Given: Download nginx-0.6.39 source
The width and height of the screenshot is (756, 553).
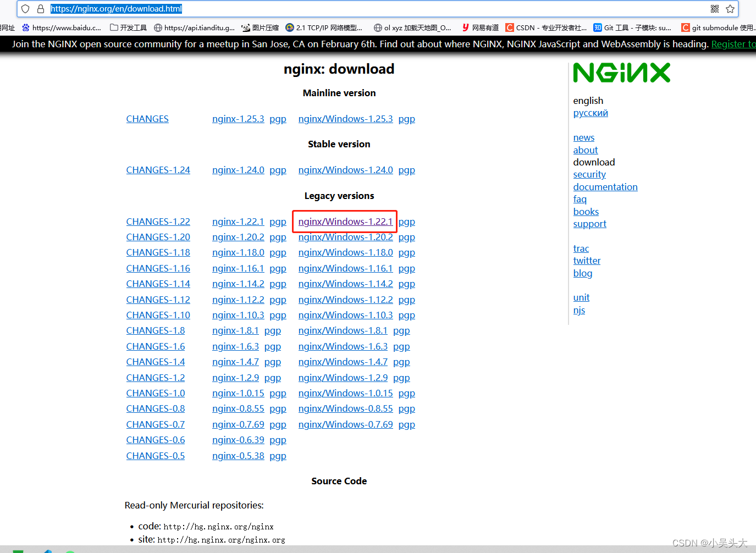Looking at the screenshot, I should 238,440.
